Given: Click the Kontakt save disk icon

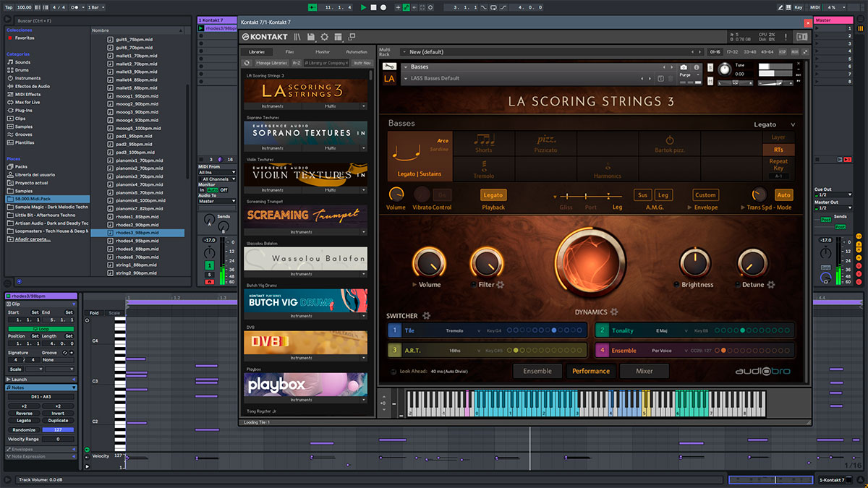Looking at the screenshot, I should [x=310, y=37].
